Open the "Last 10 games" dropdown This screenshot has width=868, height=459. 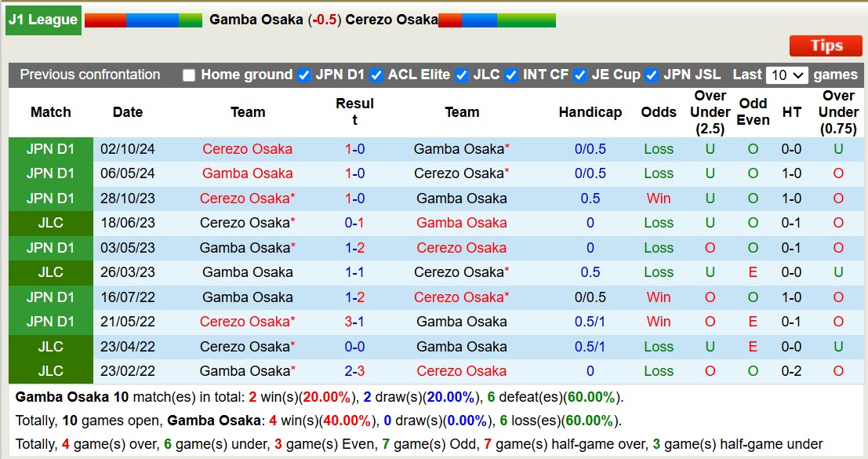click(788, 75)
